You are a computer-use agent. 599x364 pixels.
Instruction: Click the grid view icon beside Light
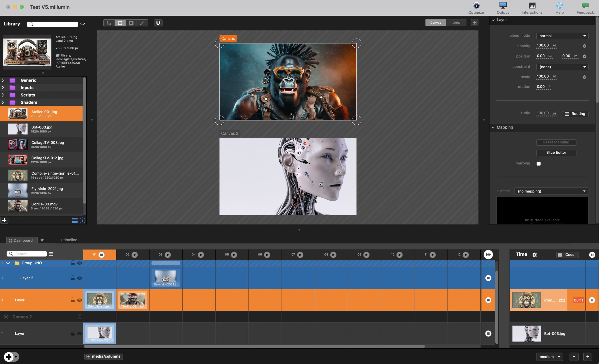click(474, 23)
